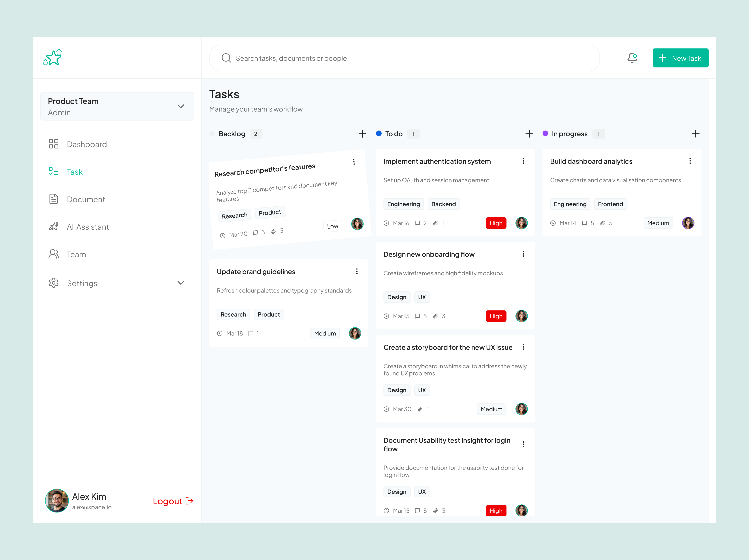
Task: Open options on Research competitor's features card
Action: click(354, 162)
